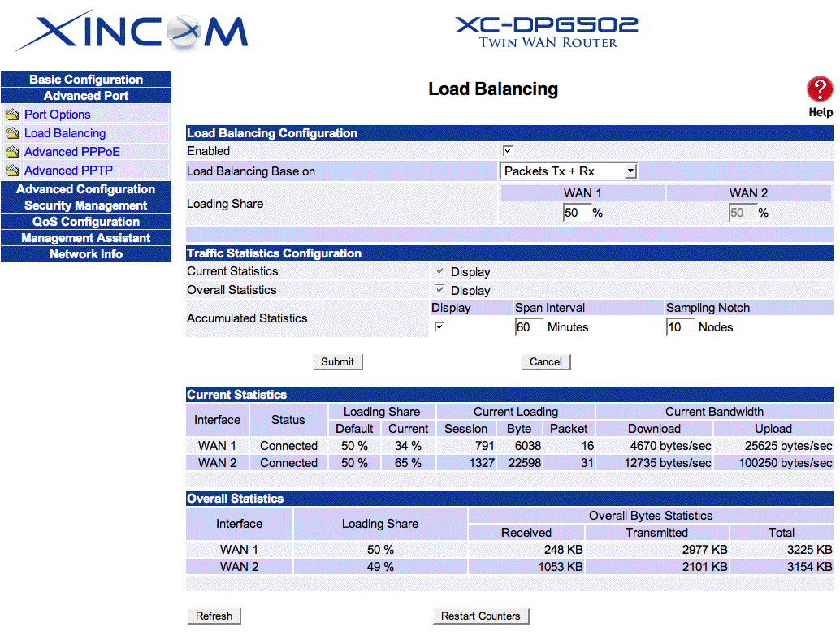The image size is (840, 640).
Task: Click the red Help question mark icon
Action: [819, 89]
